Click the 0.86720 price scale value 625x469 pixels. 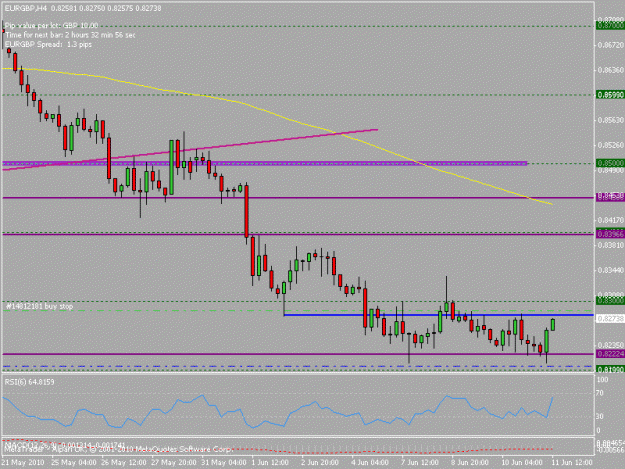click(610, 45)
